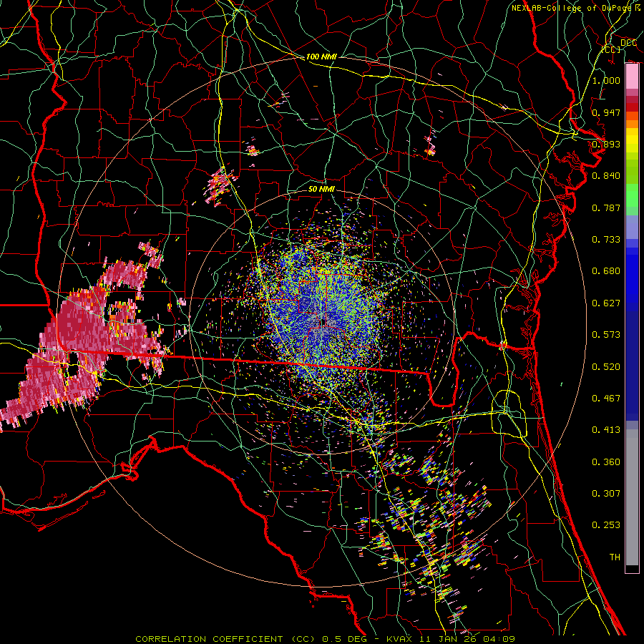Click the 0.253 legend value
Screen dimensions: 644x644
tap(606, 525)
